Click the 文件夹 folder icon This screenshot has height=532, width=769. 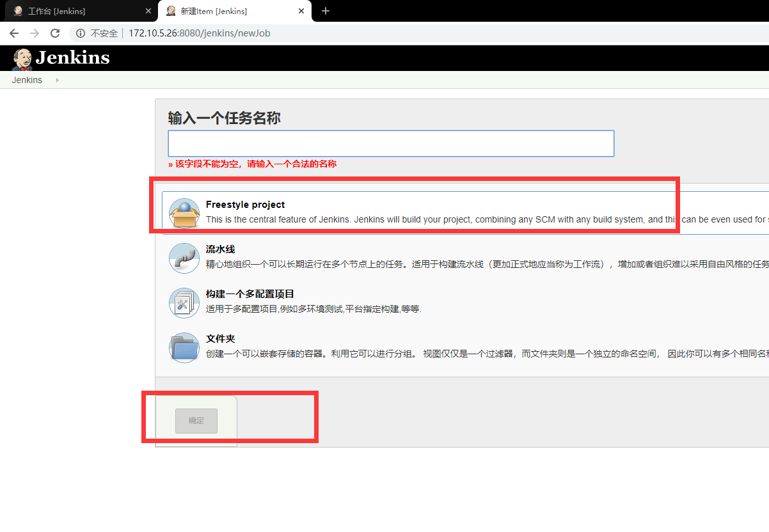point(184,347)
